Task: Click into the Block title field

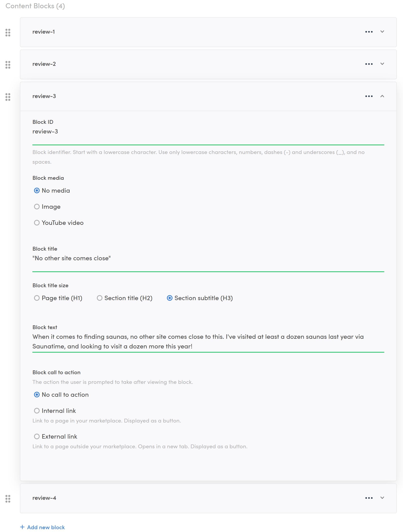Action: (208, 258)
